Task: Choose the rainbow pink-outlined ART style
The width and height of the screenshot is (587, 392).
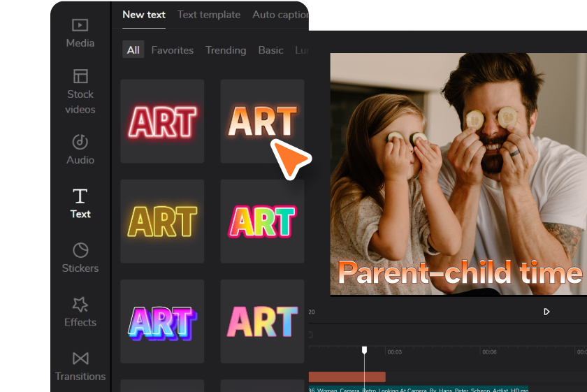Action: pyautogui.click(x=262, y=221)
